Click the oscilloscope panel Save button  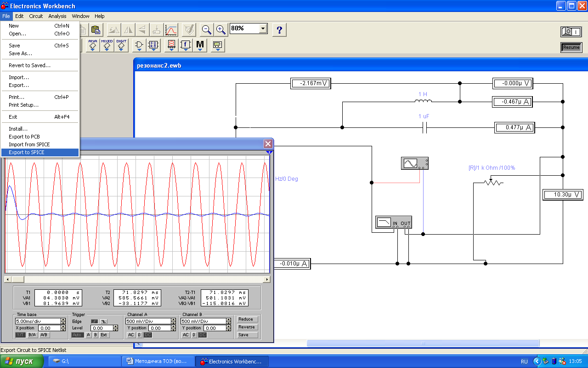click(247, 335)
